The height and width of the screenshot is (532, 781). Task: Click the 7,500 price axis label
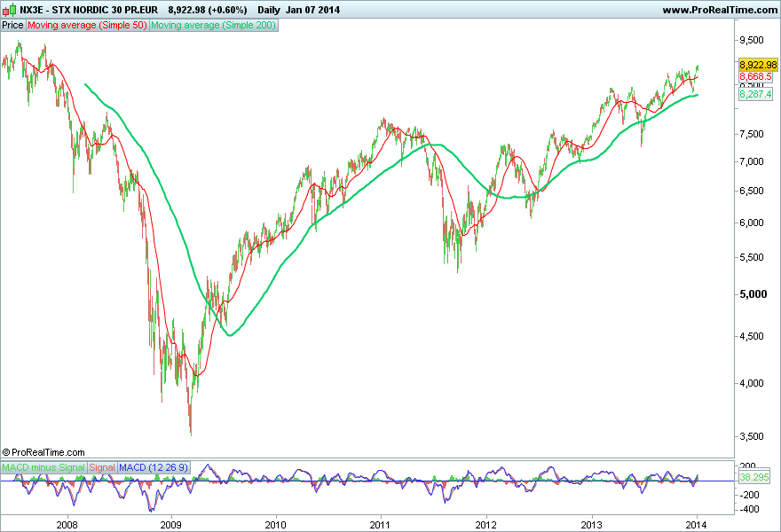pos(752,134)
